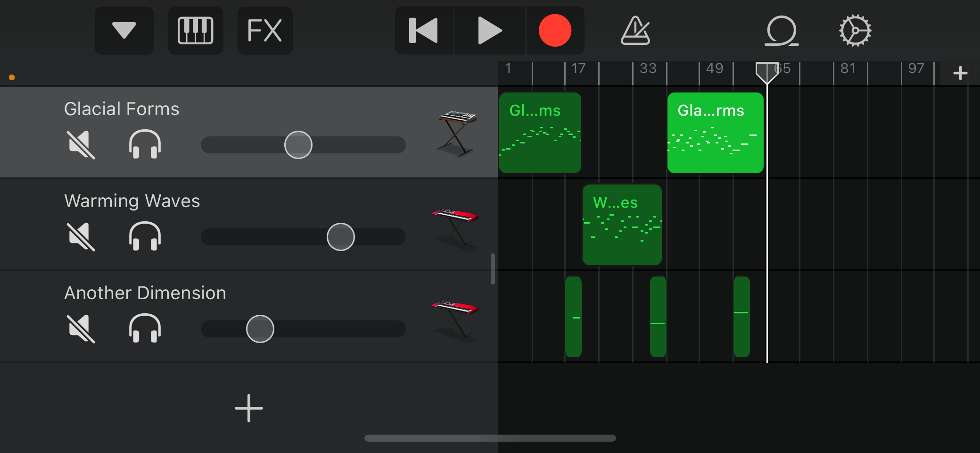The image size is (980, 453).
Task: Select the Glacial Forms synth instrument icon
Action: (x=456, y=133)
